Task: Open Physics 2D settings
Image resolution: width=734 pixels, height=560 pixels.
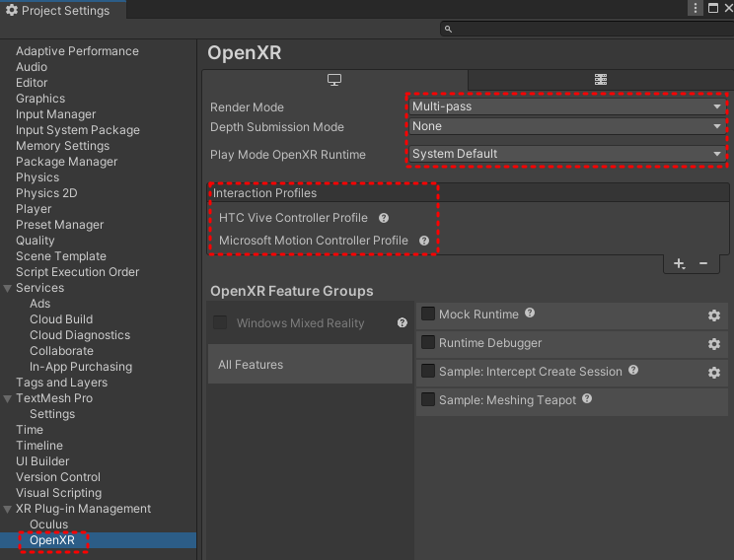Action: click(46, 193)
